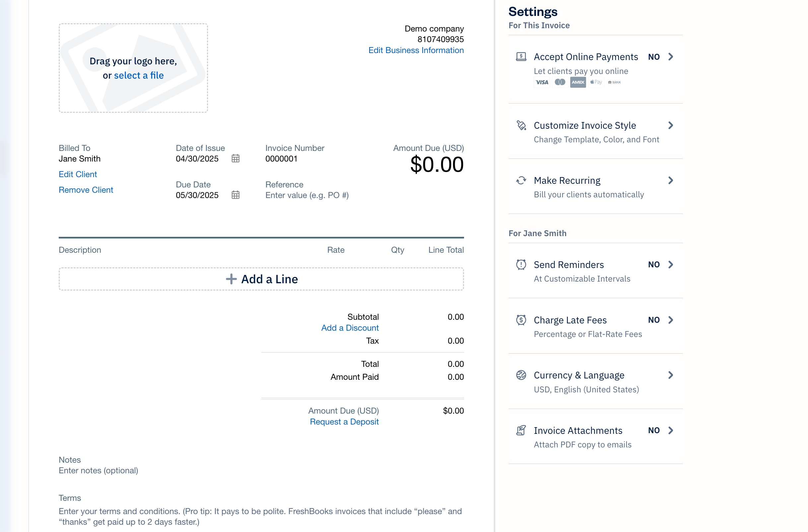The image size is (808, 532).
Task: Toggle Accept Online Payments from NO
Action: click(654, 57)
